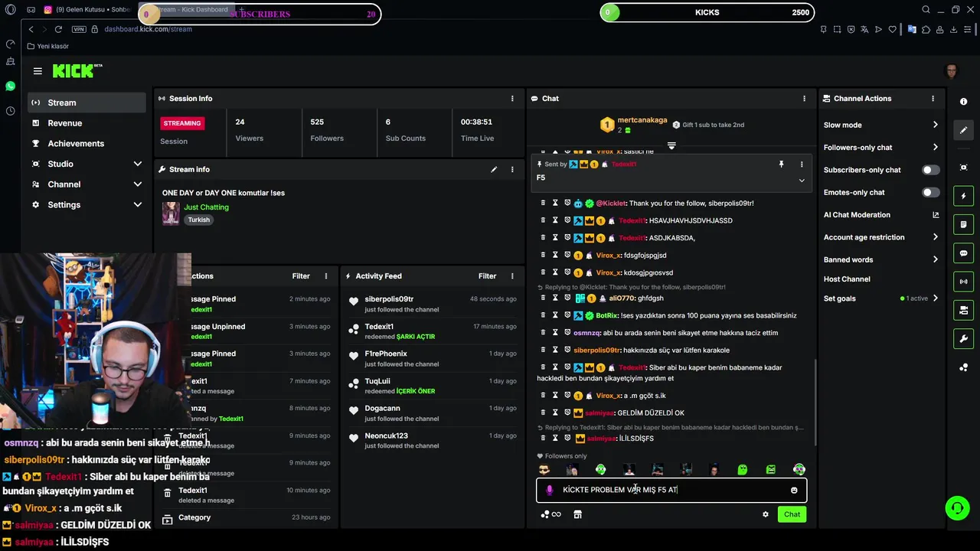Open the pinned message three-dot menu
Image resolution: width=980 pixels, height=551 pixels.
(x=802, y=165)
